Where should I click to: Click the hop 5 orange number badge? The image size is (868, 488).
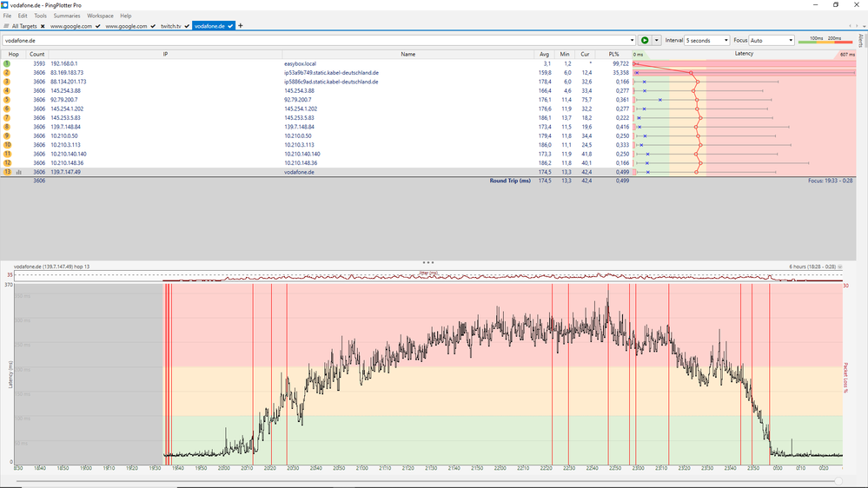pos(7,100)
